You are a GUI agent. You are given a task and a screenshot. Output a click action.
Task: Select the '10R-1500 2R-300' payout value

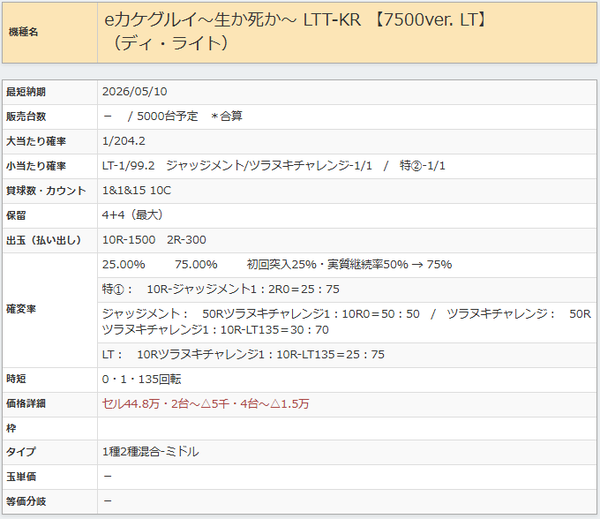[154, 240]
